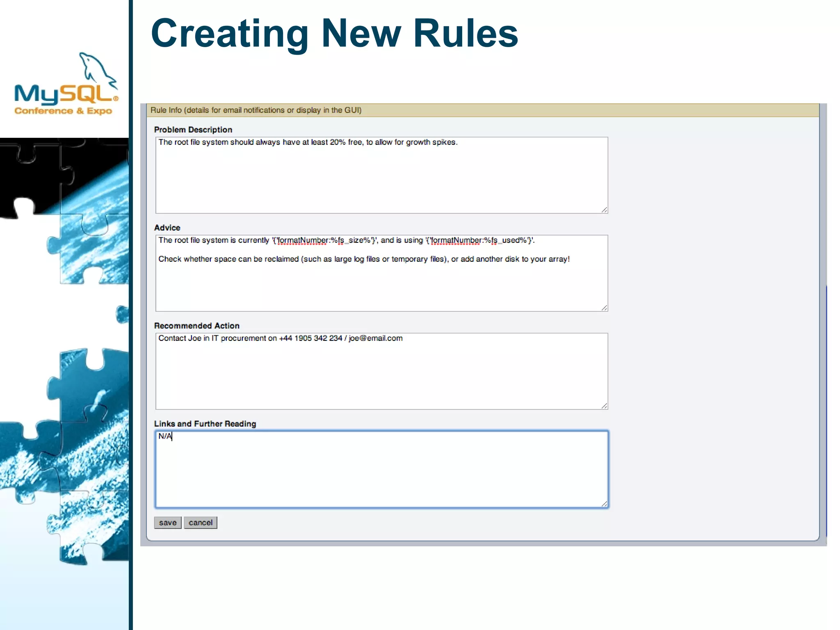Image resolution: width=840 pixels, height=630 pixels.
Task: Click the underlined formatNumber:%fs_size% word
Action: pos(312,240)
